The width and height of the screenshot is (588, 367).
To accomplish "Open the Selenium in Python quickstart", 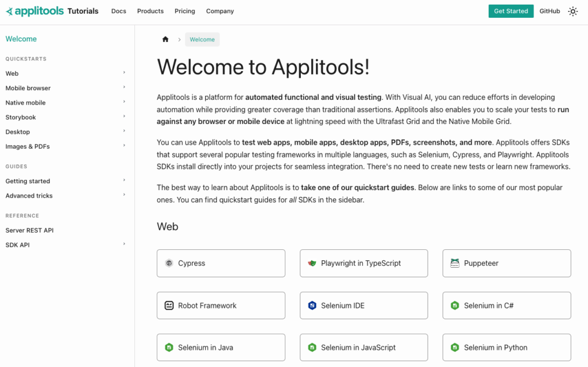I will tap(506, 347).
